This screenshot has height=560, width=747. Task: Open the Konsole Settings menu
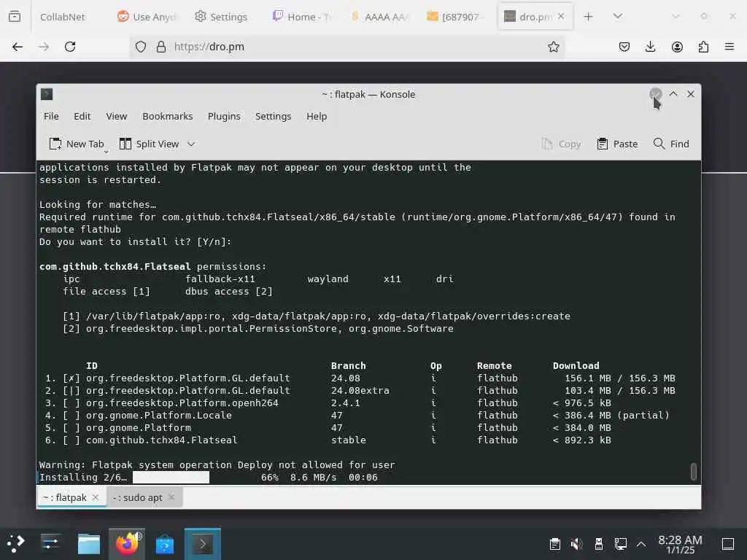(273, 116)
